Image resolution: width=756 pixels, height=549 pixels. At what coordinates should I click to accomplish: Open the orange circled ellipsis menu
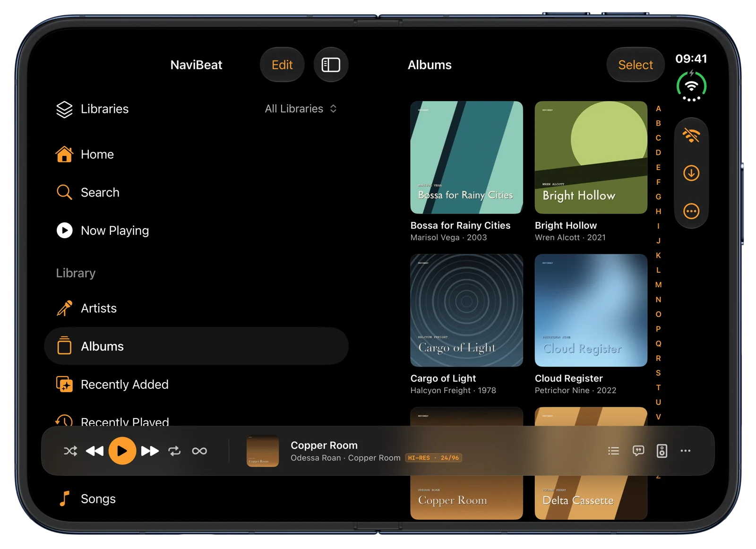(x=691, y=211)
